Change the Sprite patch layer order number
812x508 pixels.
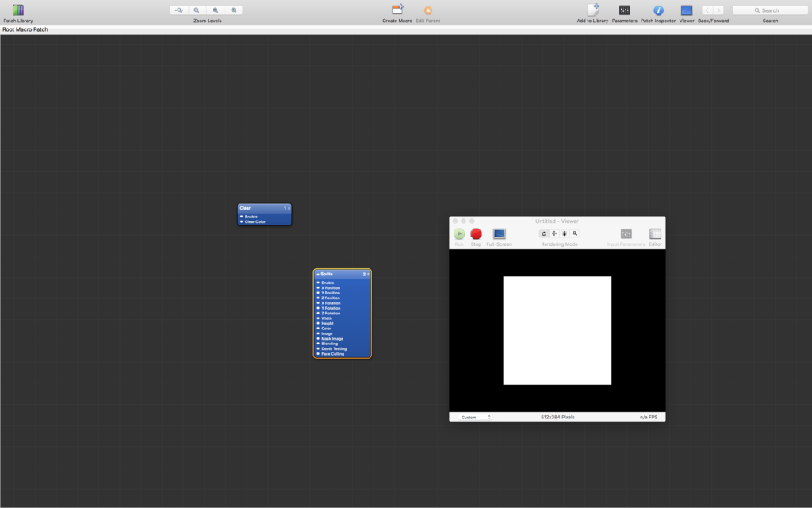pos(366,274)
